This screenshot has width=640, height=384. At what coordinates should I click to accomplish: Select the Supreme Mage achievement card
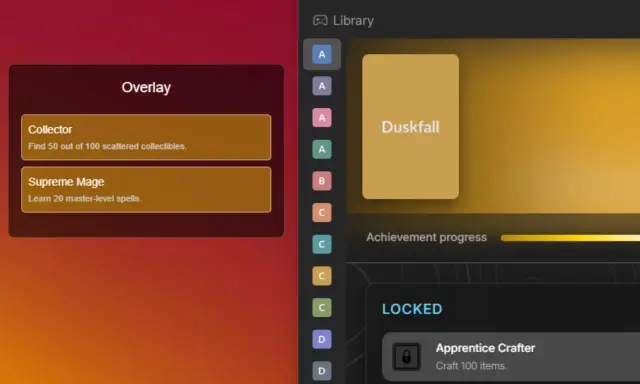coord(146,189)
